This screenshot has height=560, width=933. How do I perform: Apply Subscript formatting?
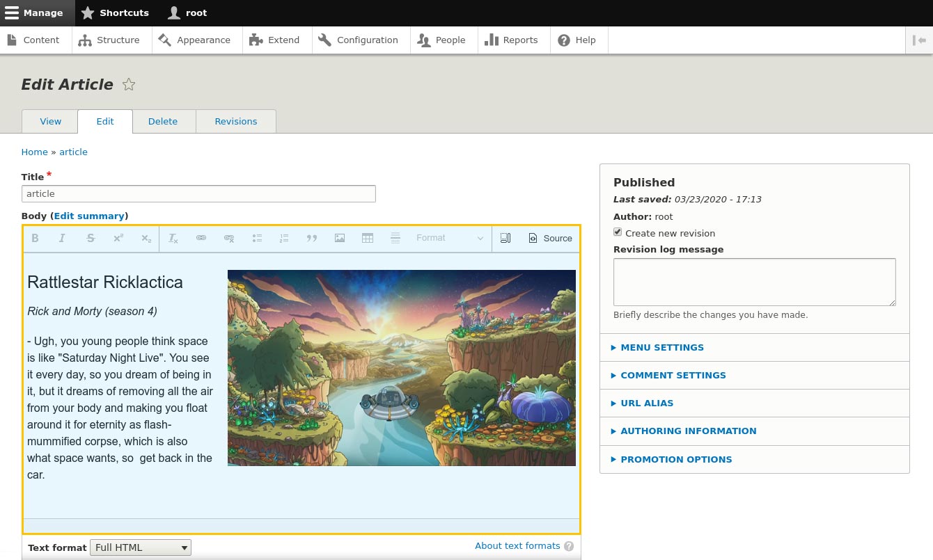[x=146, y=238]
